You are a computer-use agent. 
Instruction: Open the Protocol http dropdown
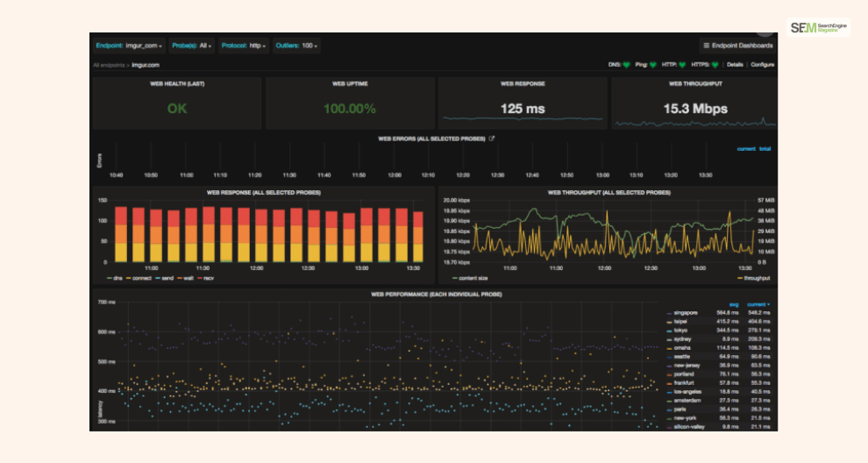244,46
